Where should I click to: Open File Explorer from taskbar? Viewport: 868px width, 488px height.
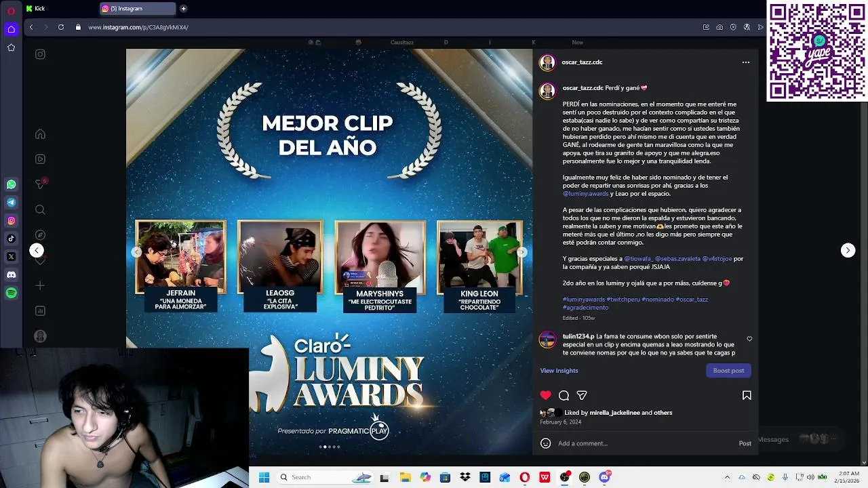(x=405, y=477)
